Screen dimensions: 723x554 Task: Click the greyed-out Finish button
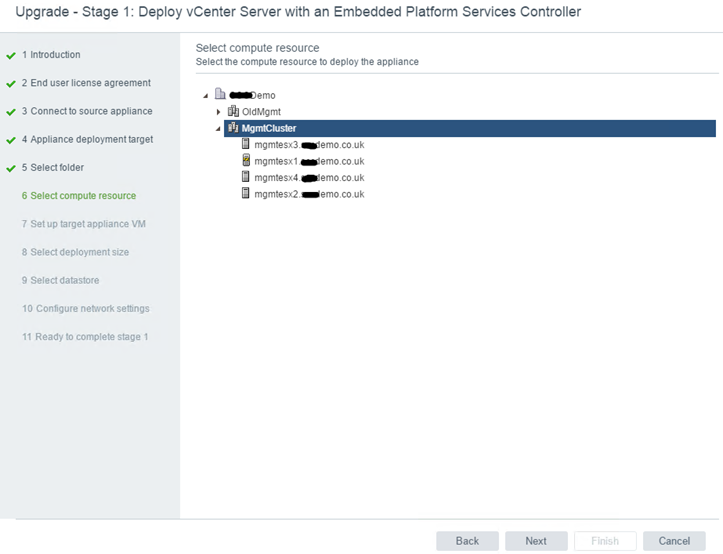coord(605,541)
